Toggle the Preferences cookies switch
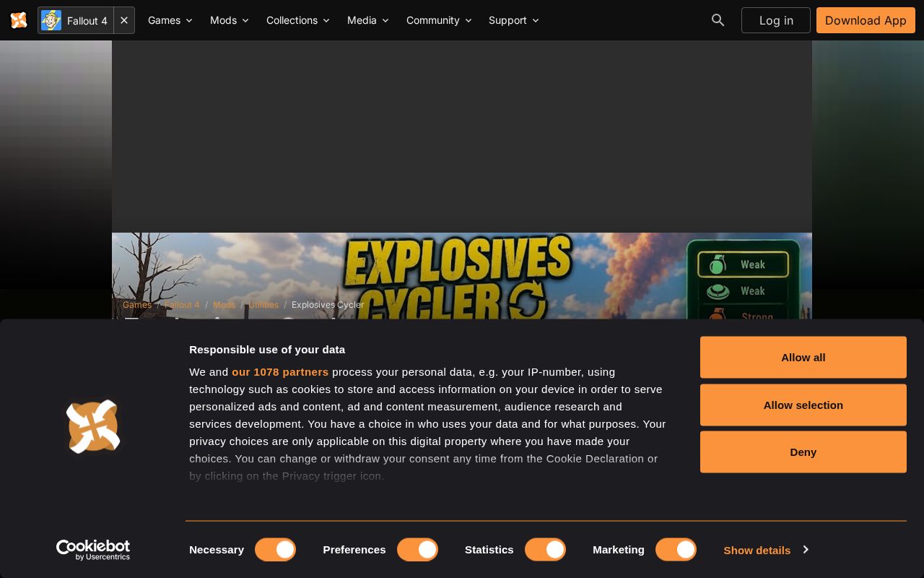The width and height of the screenshot is (924, 578). pyautogui.click(x=417, y=550)
